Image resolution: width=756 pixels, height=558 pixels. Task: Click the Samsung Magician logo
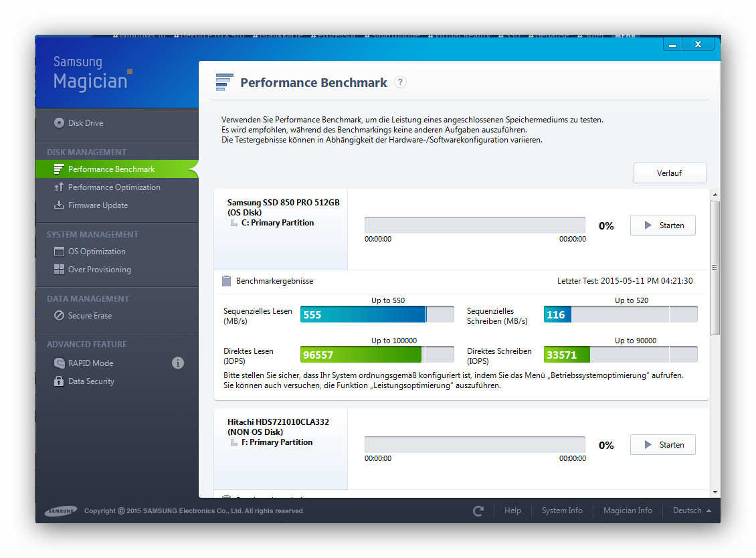click(92, 74)
